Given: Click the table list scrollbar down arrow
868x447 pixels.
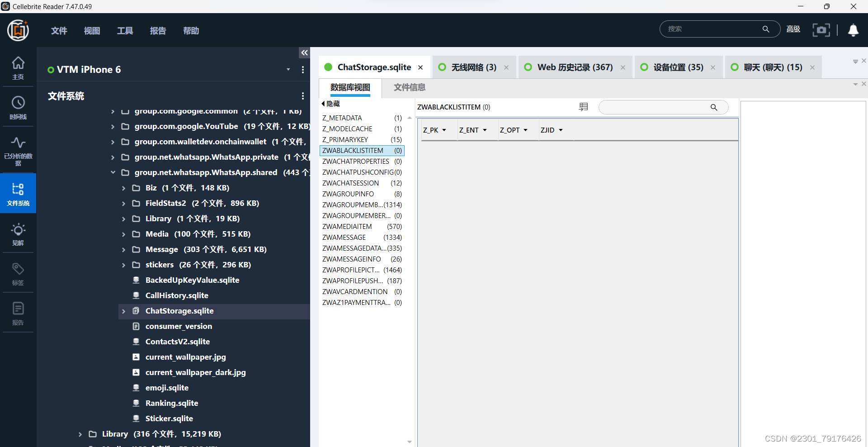Looking at the screenshot, I should tap(410, 442).
